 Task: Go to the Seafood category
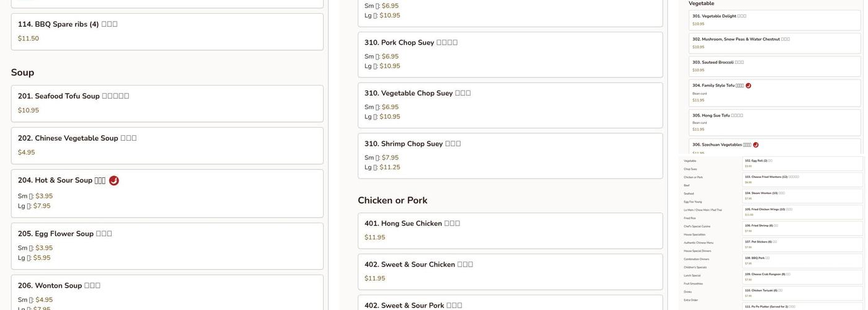coord(689,193)
